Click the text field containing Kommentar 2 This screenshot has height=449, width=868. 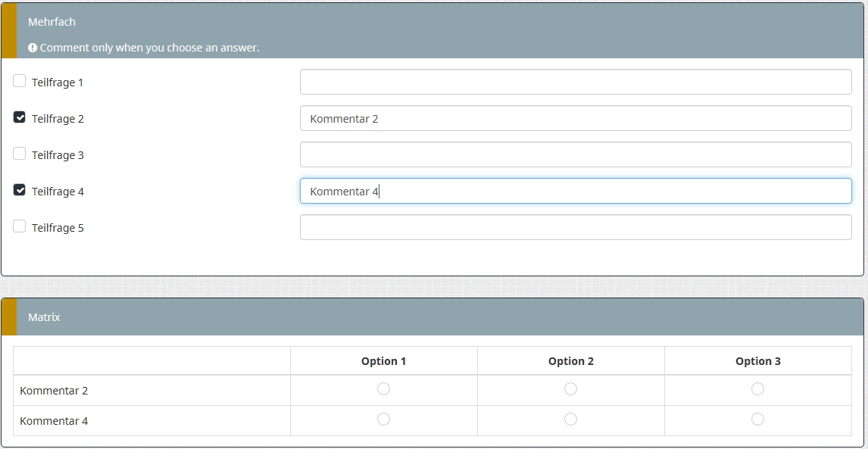pos(576,118)
